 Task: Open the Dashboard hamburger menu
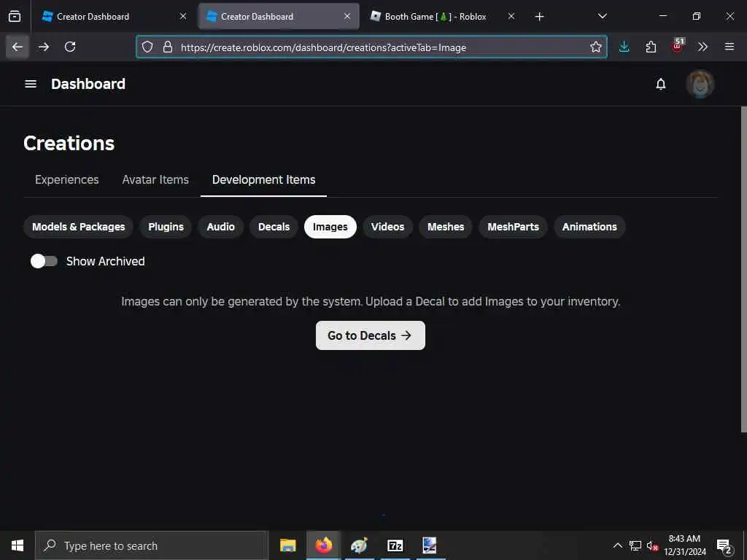pos(31,84)
